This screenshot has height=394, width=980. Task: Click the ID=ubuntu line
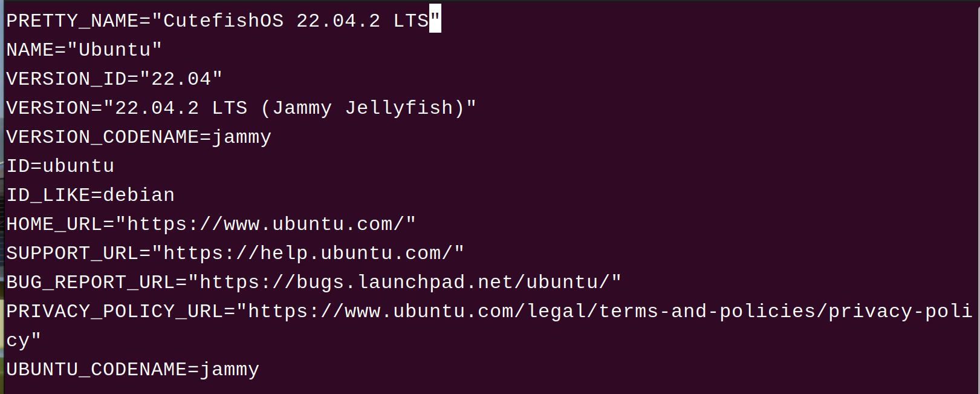(x=60, y=166)
